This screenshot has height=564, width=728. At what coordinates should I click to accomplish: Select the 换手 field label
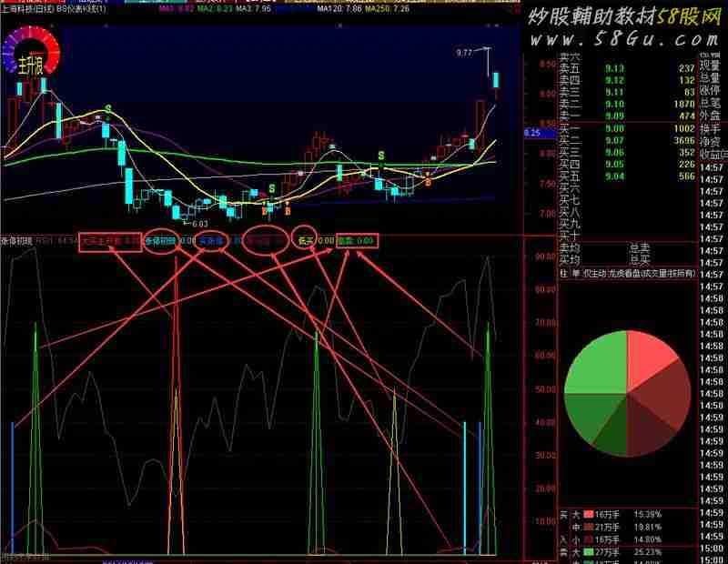pos(710,128)
